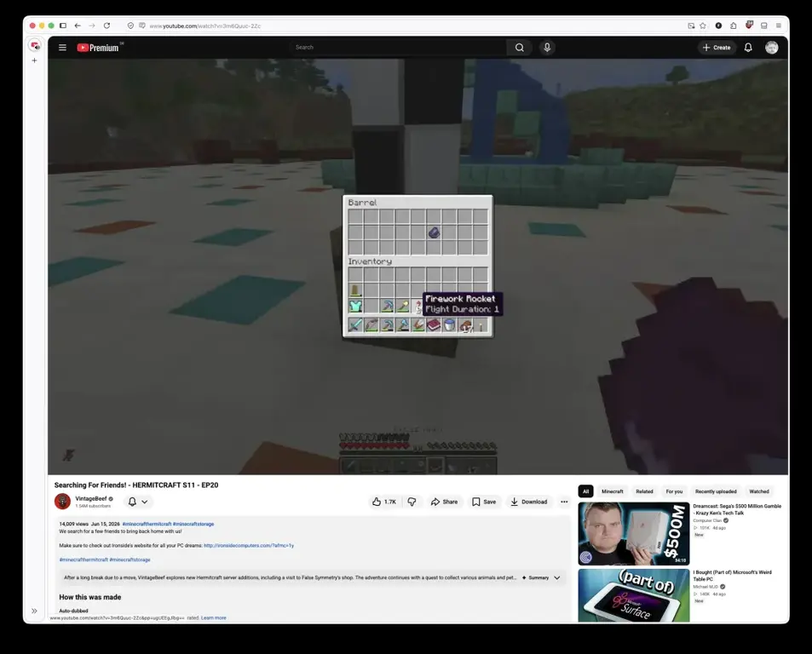812x654 pixels.
Task: Select the For you filter chip
Action: click(674, 491)
